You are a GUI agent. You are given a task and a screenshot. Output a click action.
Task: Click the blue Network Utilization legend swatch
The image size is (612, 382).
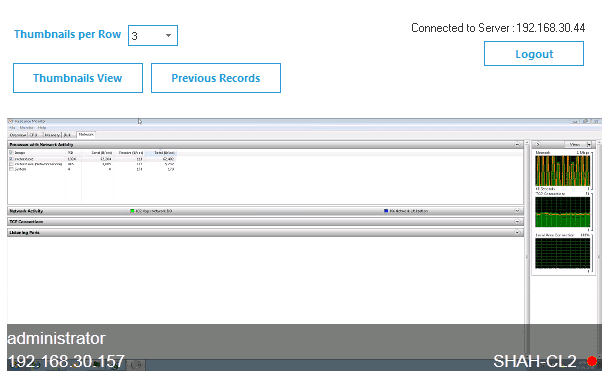pyautogui.click(x=386, y=211)
